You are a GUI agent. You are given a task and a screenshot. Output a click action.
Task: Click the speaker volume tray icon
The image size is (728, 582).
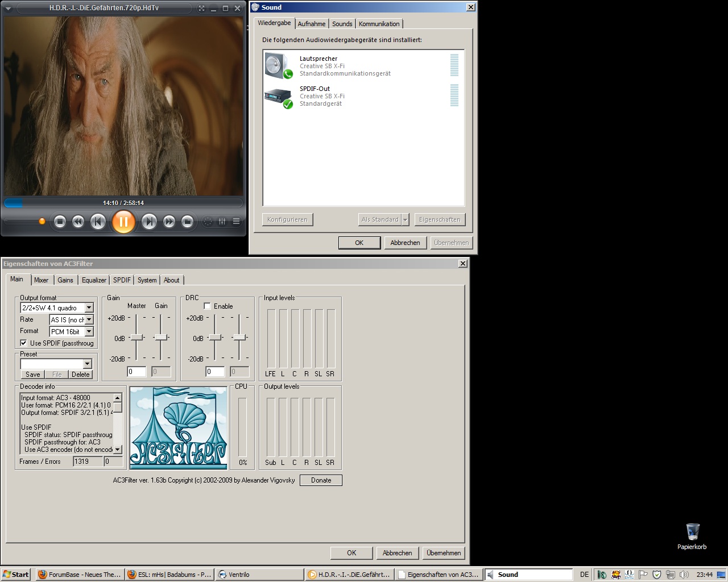684,575
